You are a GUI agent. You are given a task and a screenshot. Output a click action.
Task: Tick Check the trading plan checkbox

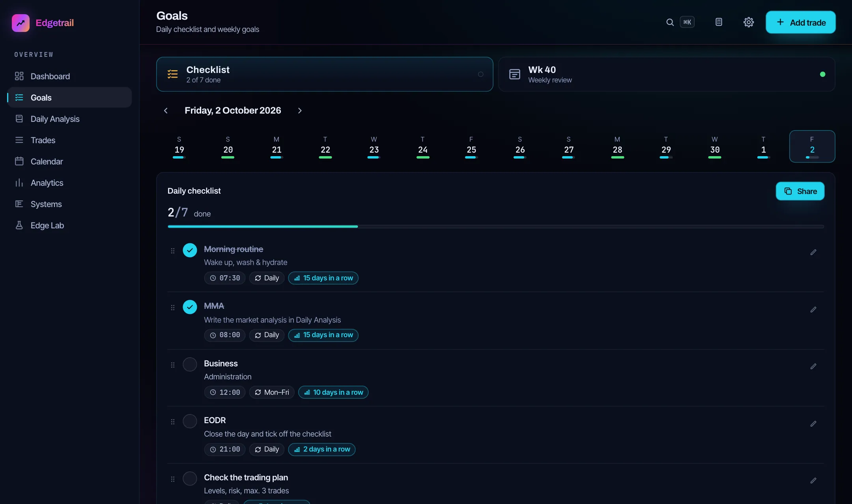[x=190, y=479]
